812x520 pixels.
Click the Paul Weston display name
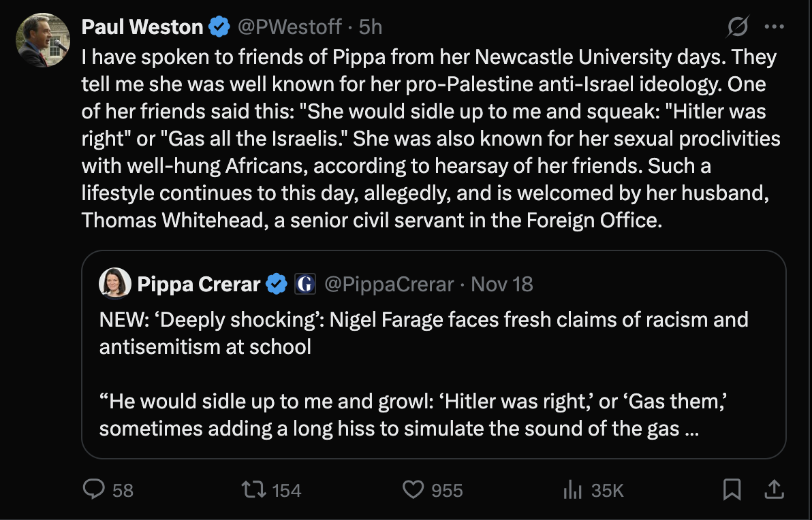[x=142, y=27]
